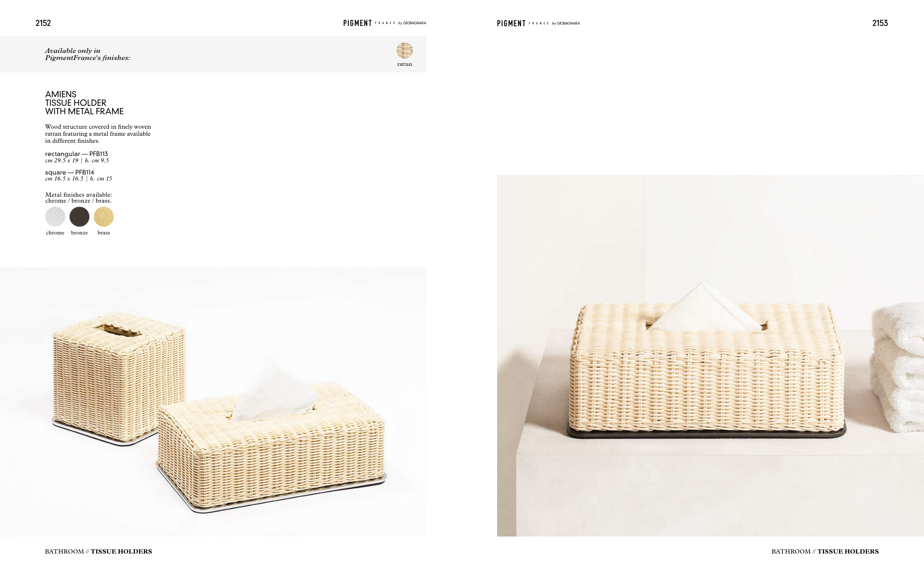
Task: Click the Pigment France logo on left page
Action: point(384,23)
